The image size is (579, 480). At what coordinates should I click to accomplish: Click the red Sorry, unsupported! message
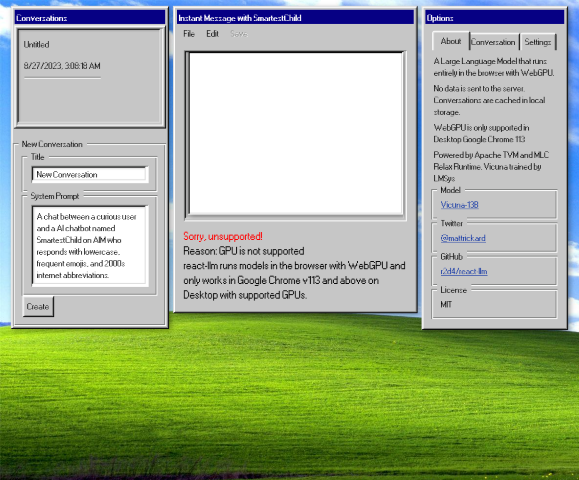tap(223, 236)
